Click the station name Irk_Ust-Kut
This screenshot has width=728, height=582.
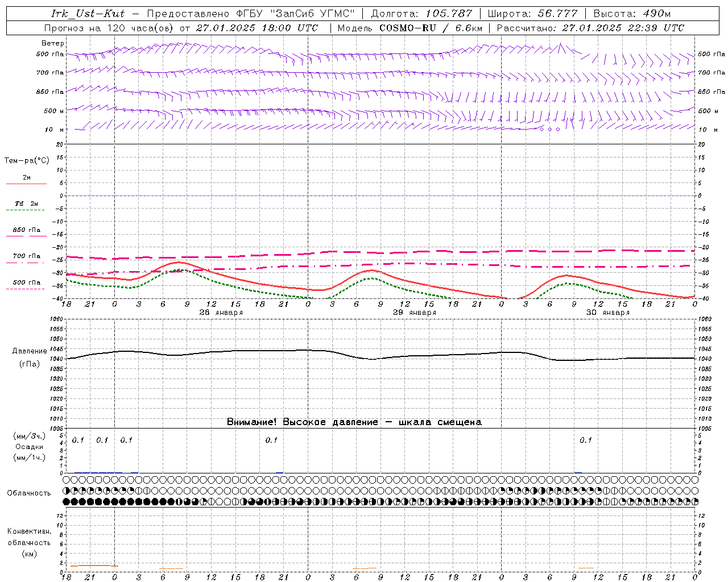[88, 14]
